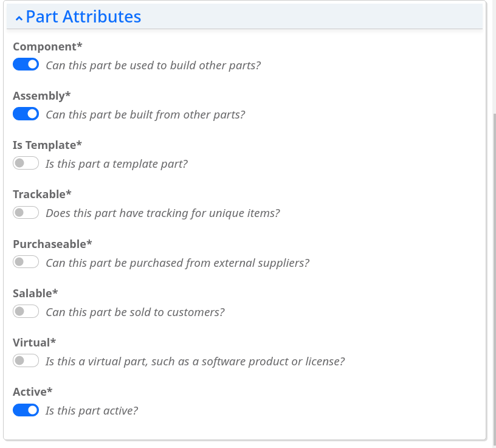Click the Part Attributes section header
The image size is (496, 448).
(x=83, y=16)
